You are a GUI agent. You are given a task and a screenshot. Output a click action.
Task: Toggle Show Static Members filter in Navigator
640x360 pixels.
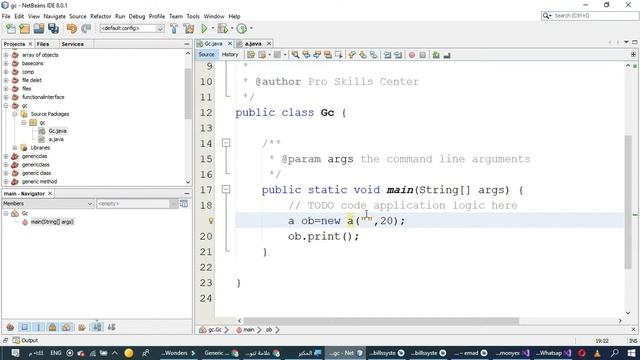pos(39,327)
